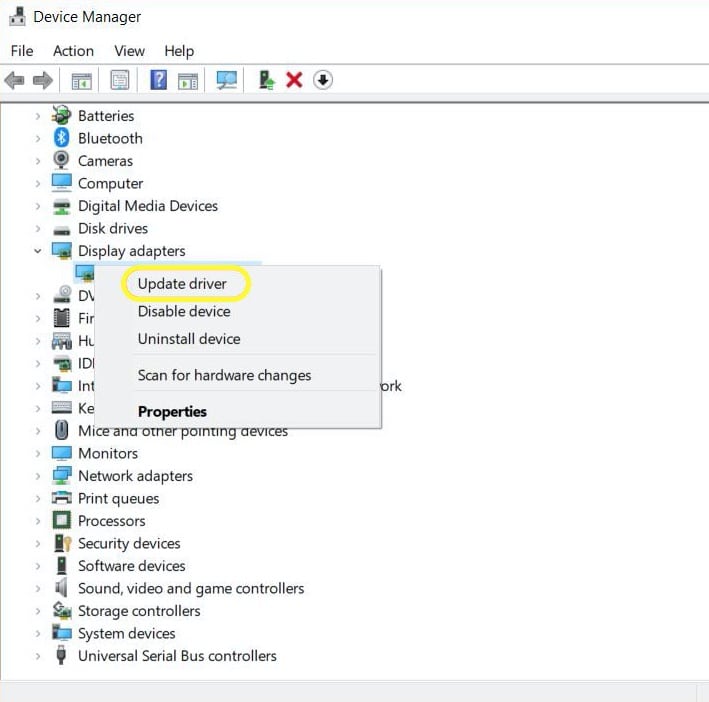This screenshot has width=709, height=702.
Task: Click Show/Hide Console Tree toolbar icon
Action: point(81,80)
